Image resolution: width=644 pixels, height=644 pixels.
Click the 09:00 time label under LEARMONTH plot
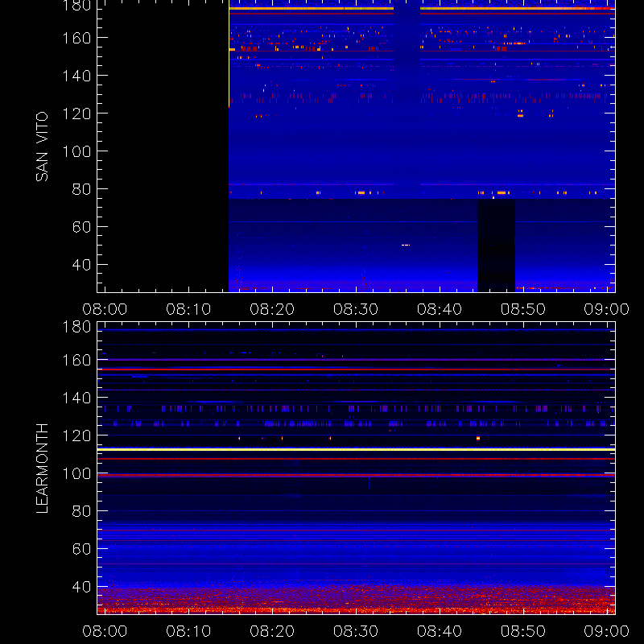click(x=607, y=631)
